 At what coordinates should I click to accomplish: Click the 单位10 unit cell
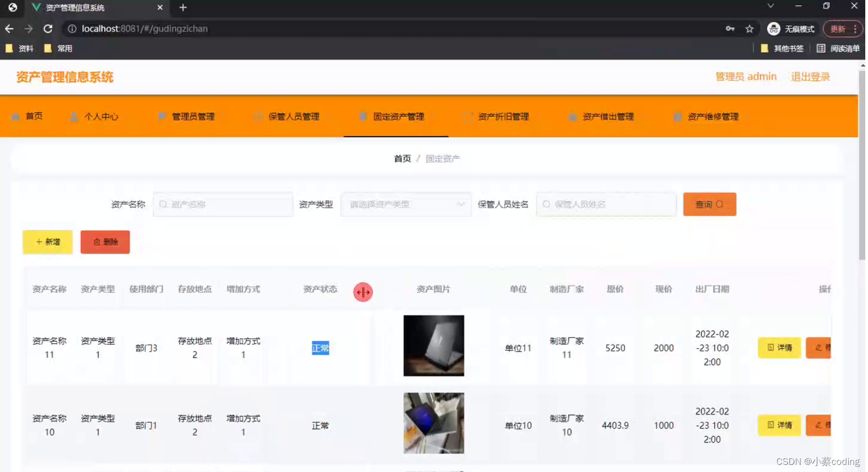[x=518, y=426]
